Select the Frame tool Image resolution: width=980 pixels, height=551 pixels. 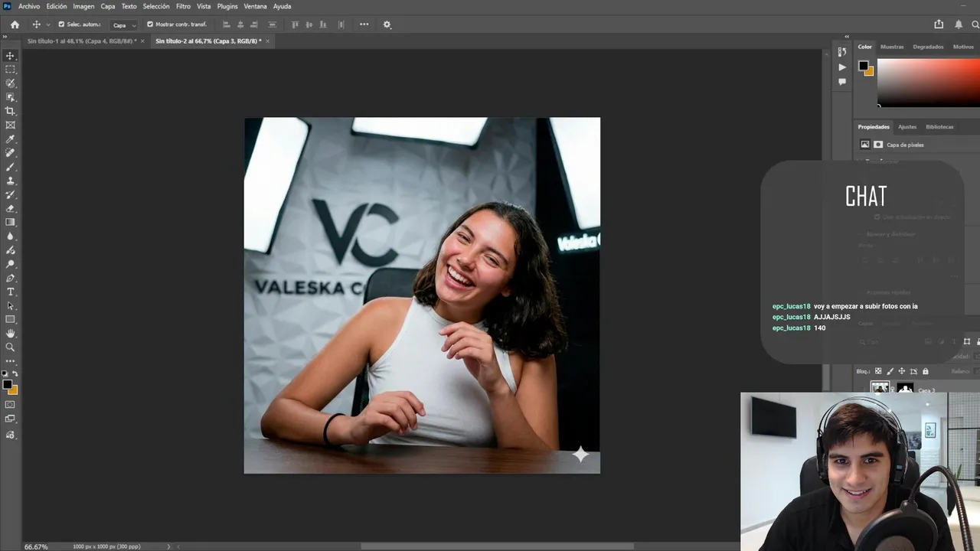pyautogui.click(x=10, y=125)
